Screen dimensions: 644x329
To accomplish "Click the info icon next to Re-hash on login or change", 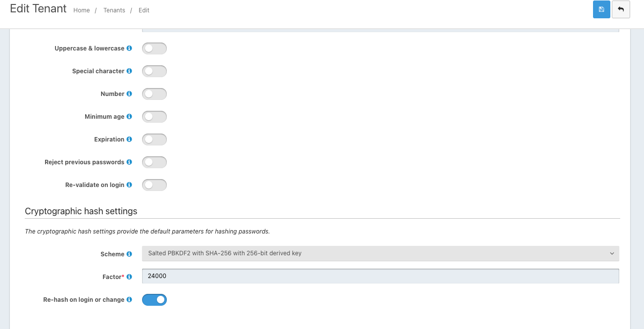I will point(129,300).
